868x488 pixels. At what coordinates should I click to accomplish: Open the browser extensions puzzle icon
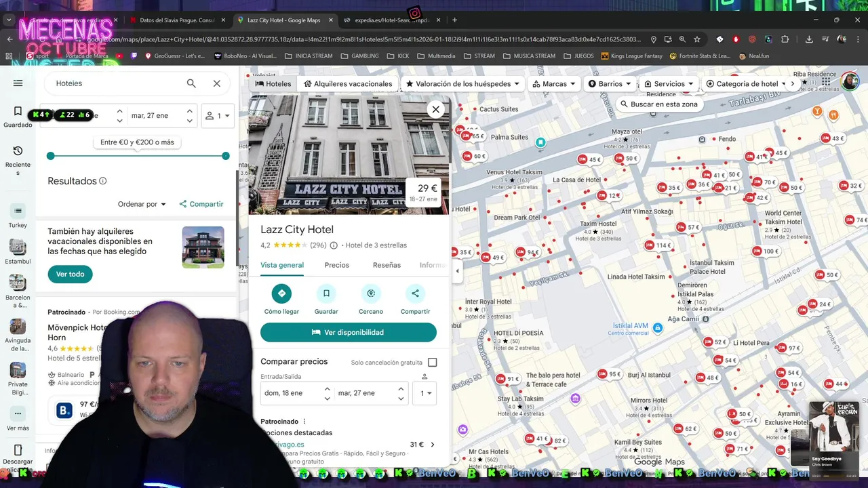(x=785, y=39)
